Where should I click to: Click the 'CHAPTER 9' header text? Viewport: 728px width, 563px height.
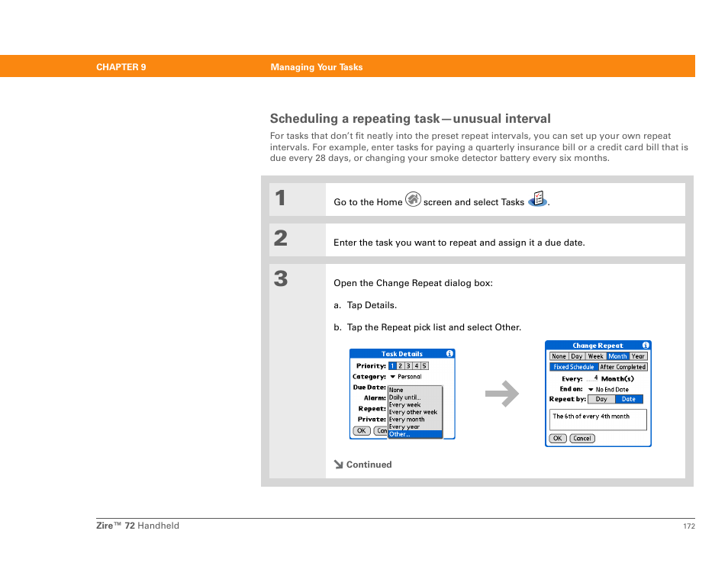pyautogui.click(x=121, y=67)
